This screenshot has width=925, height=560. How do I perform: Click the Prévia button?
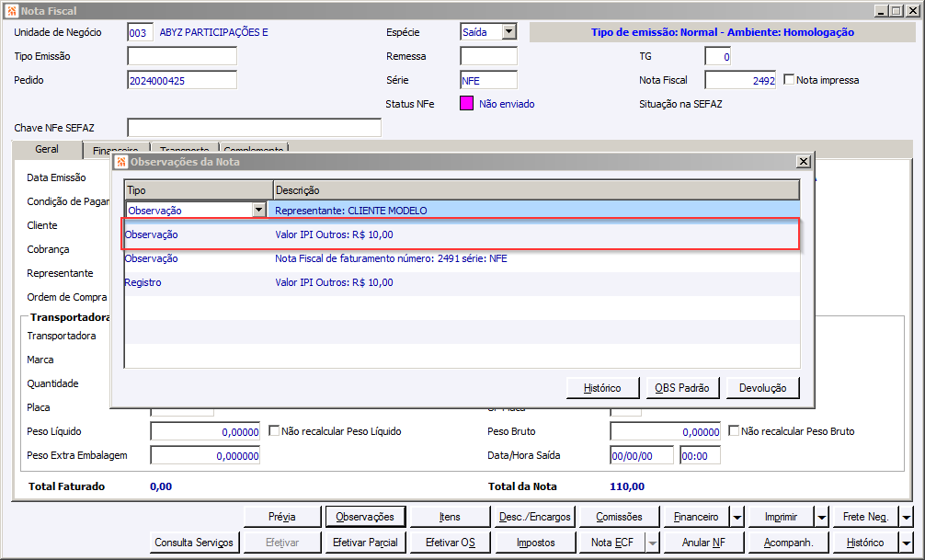282,517
